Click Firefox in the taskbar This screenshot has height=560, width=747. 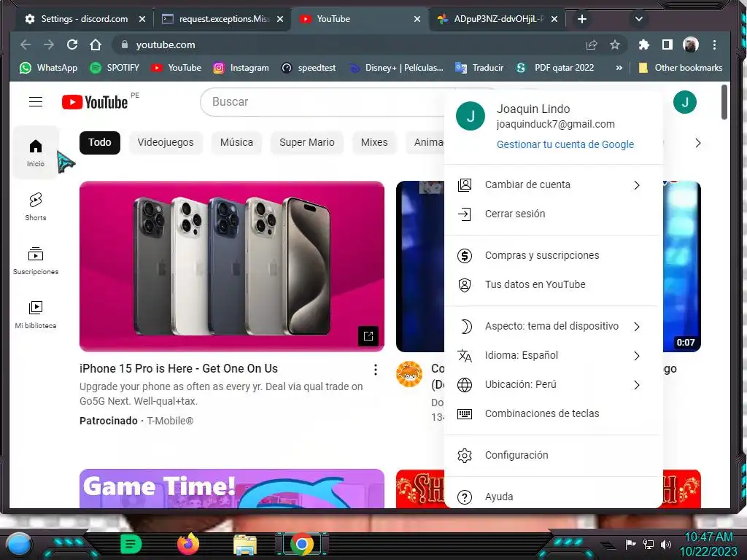(188, 544)
